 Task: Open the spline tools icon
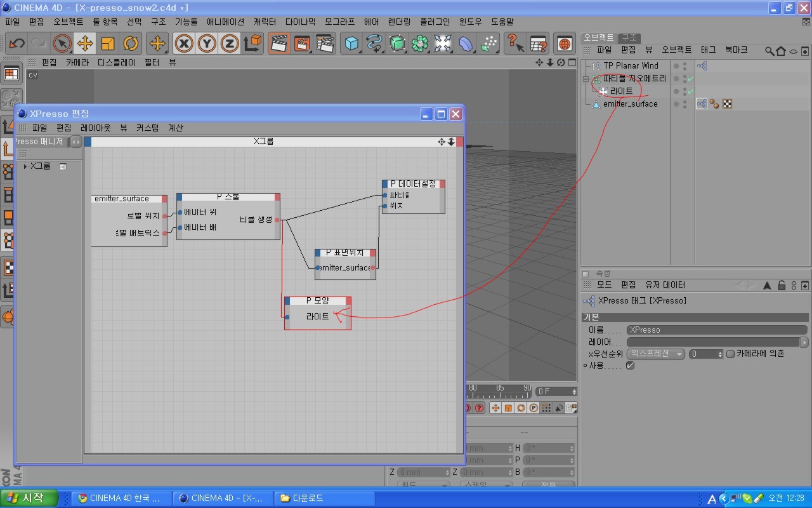[374, 44]
